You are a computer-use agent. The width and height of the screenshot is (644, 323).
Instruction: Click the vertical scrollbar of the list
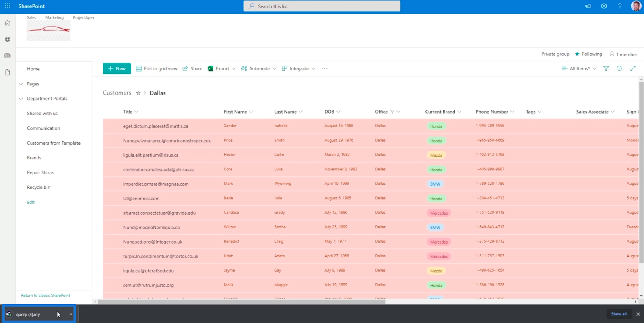(641, 172)
